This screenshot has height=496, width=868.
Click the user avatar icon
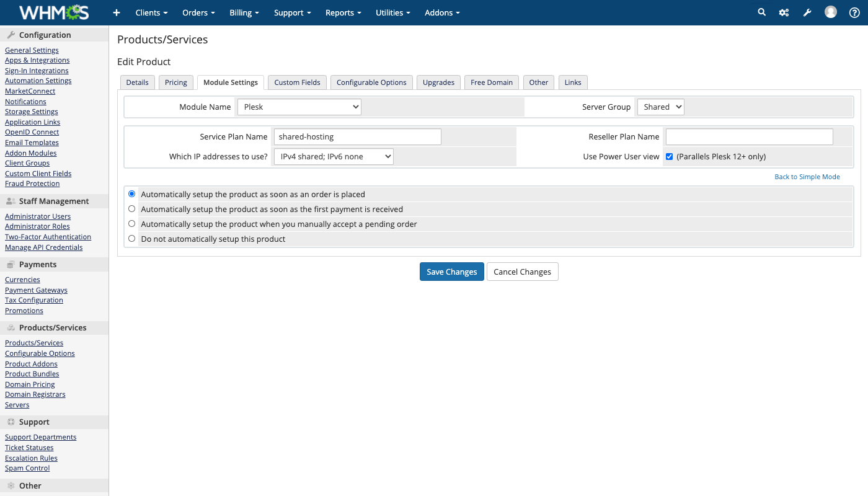click(831, 12)
